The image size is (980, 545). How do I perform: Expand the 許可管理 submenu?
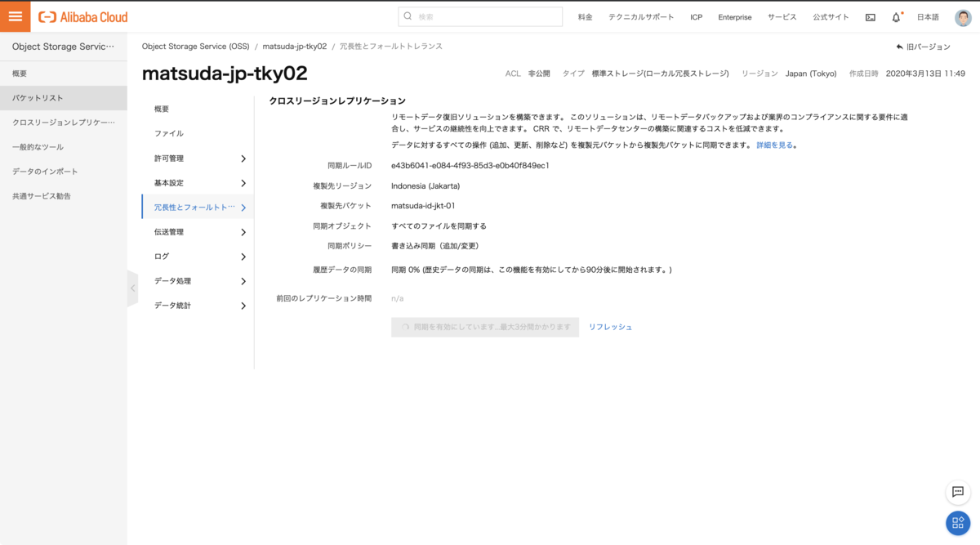point(243,159)
